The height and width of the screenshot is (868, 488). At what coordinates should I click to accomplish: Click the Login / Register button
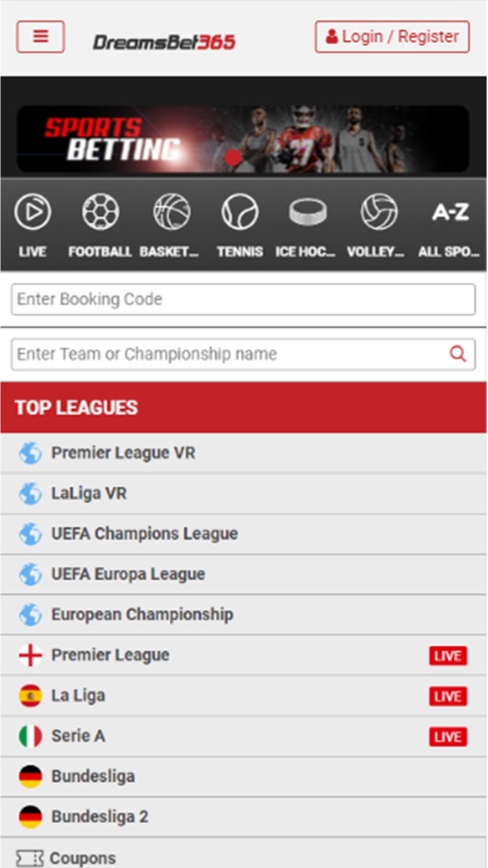tap(392, 37)
